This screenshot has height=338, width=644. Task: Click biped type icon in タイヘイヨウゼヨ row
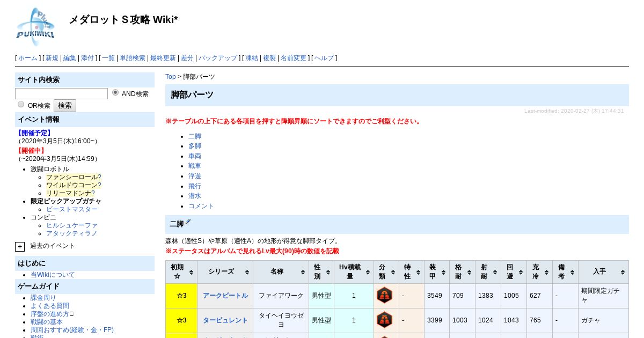pyautogui.click(x=384, y=320)
